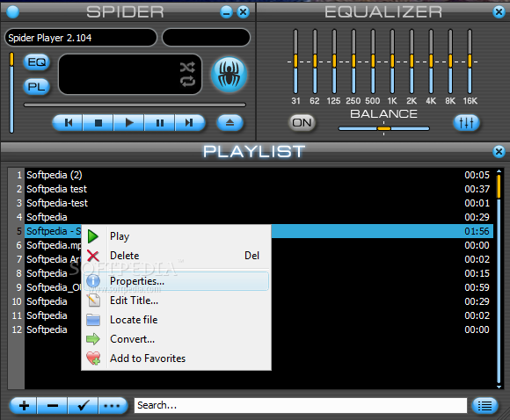Minimize the Spider player window
Viewport: 510px width, 420px height.
click(x=226, y=12)
